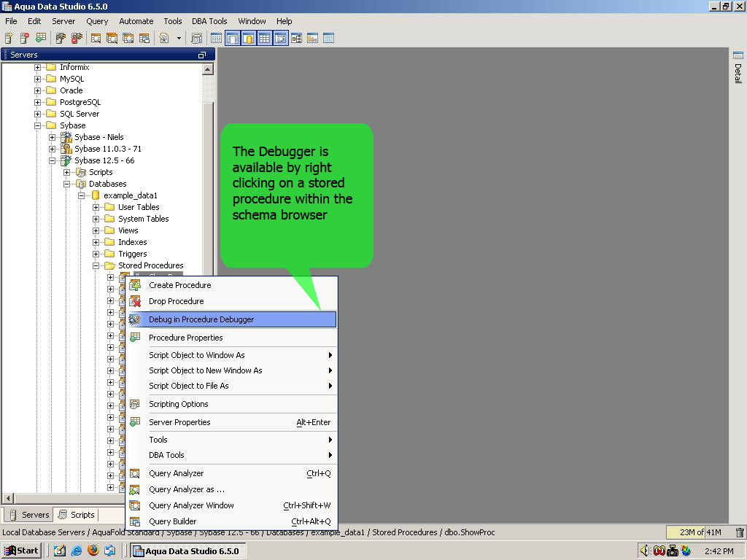Image resolution: width=747 pixels, height=560 pixels.
Task: Open Query Analyzer from the toolbar
Action: (96, 38)
